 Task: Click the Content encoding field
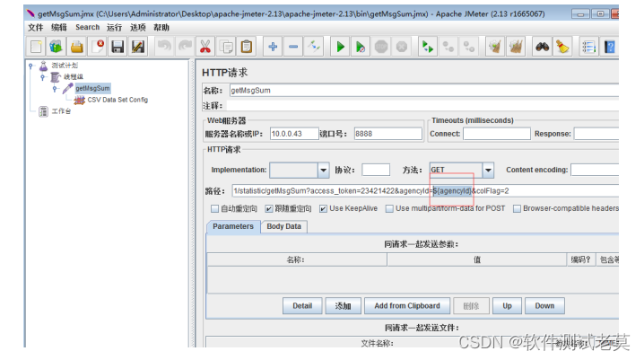point(595,170)
